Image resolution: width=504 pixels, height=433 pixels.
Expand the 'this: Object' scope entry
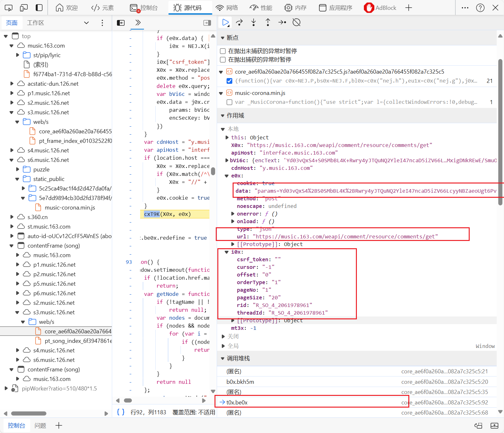pos(227,137)
